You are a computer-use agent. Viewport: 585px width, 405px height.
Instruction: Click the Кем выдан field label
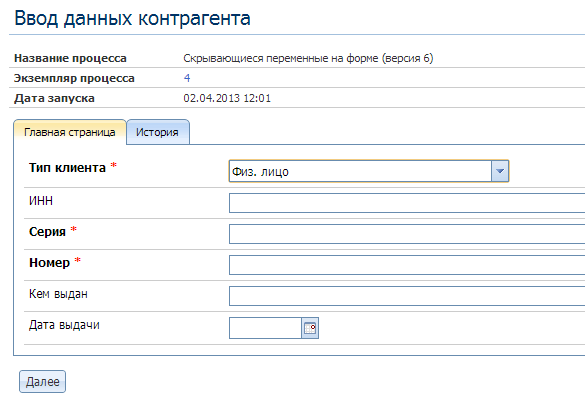[x=58, y=294]
